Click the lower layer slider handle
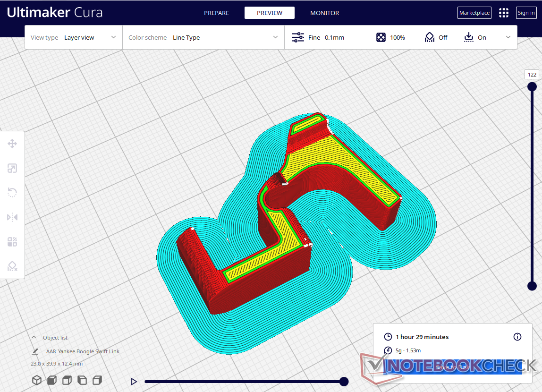This screenshot has height=392, width=542. click(x=532, y=286)
